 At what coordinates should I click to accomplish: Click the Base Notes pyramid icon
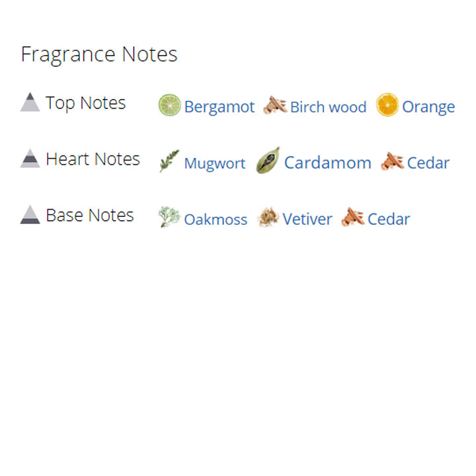point(30,215)
